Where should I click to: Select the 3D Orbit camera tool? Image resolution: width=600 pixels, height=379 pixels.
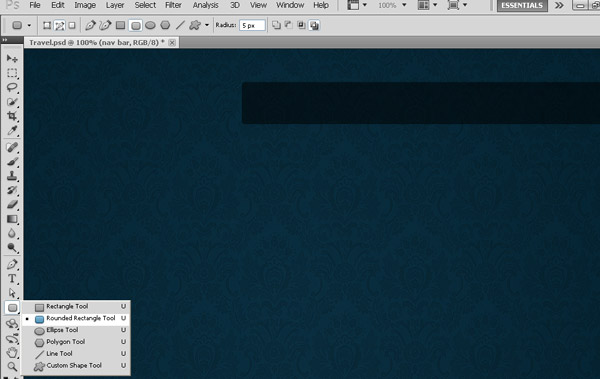[12, 338]
